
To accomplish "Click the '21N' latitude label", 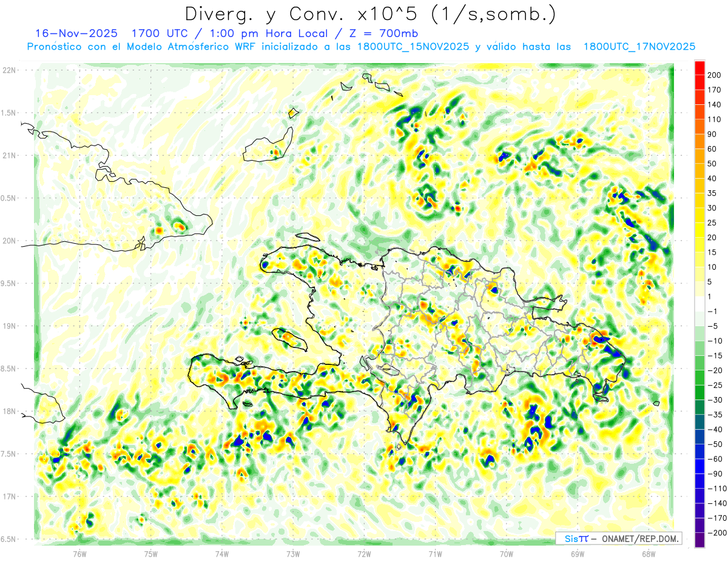I will 10,155.
